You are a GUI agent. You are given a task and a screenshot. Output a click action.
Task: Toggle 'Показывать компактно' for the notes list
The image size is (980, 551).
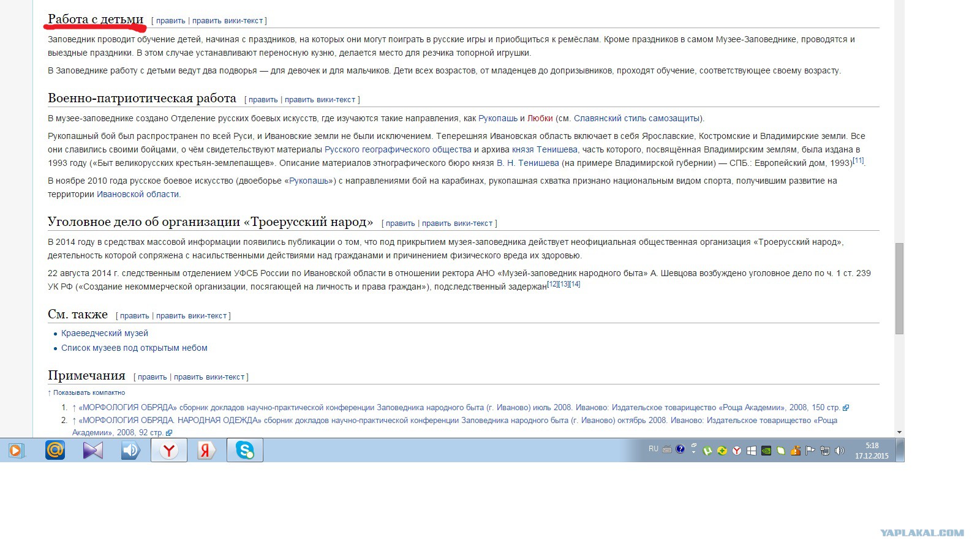(89, 392)
